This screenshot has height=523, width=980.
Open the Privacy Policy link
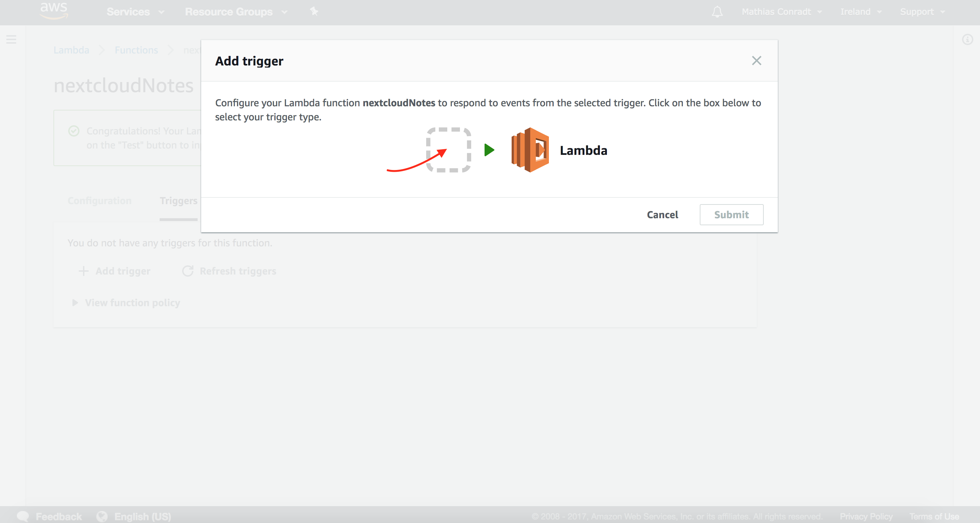[866, 516]
